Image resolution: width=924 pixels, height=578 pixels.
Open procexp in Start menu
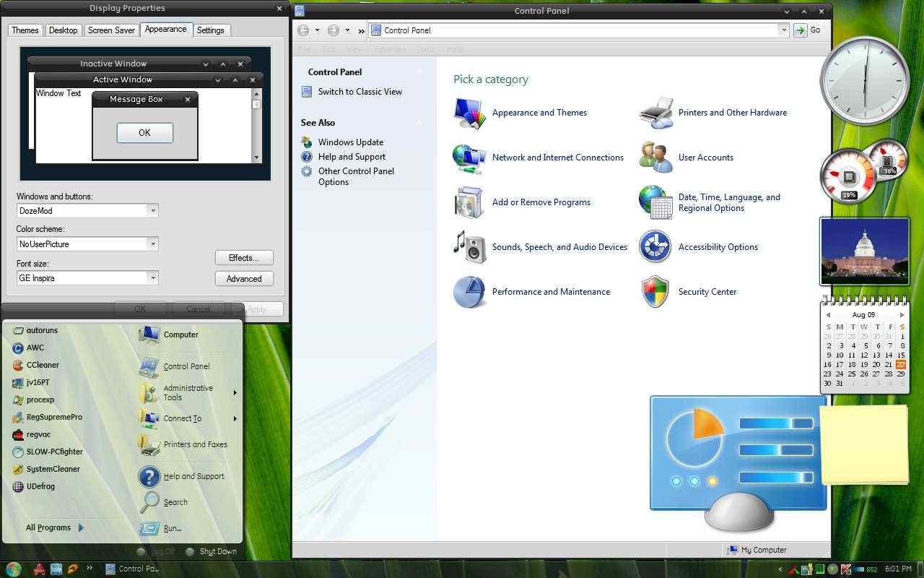(34, 400)
